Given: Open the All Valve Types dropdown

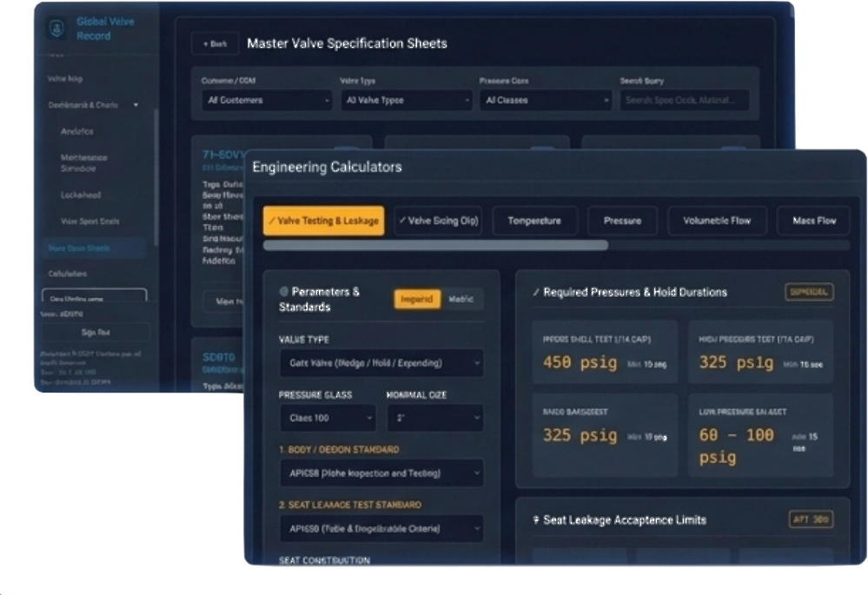Looking at the screenshot, I should coord(406,100).
